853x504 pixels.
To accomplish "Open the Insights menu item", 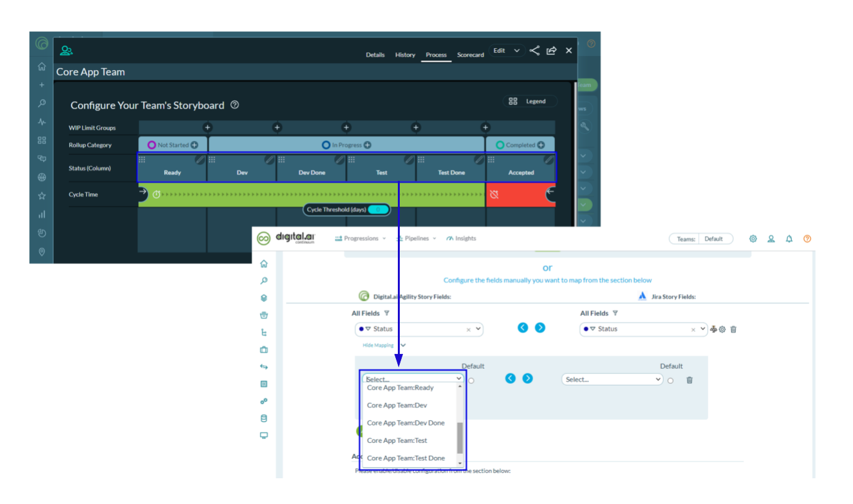I will pos(461,238).
